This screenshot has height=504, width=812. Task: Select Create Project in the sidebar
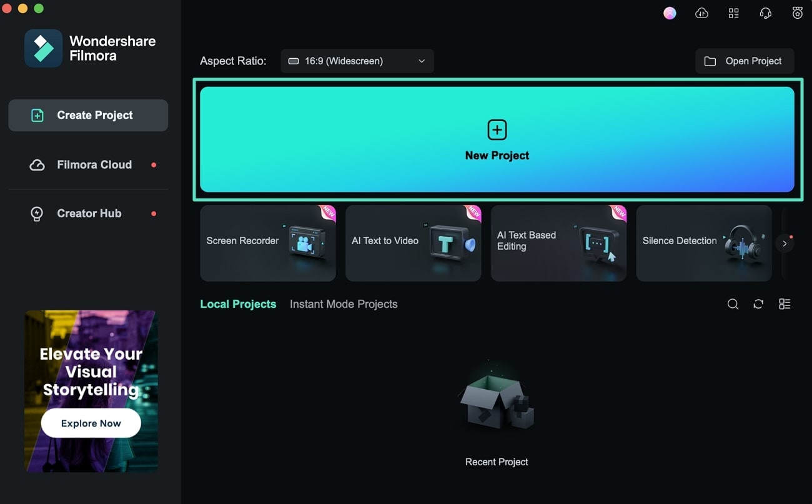pos(88,116)
